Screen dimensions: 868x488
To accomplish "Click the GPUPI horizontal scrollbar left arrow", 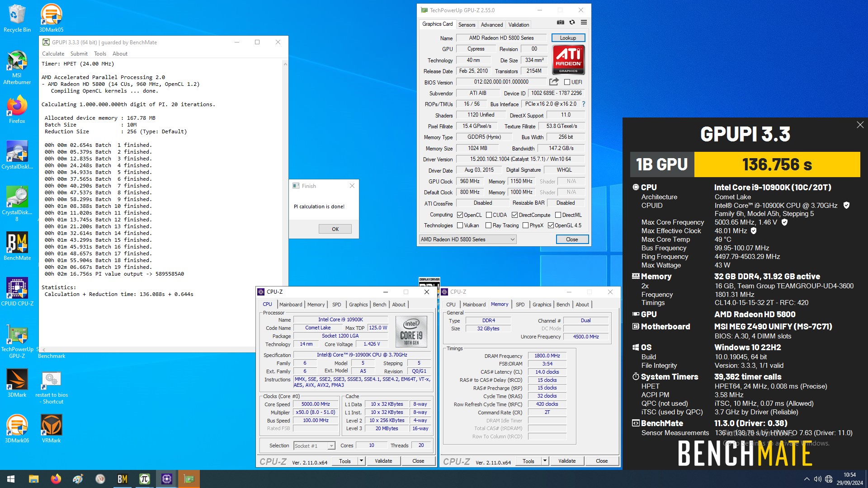I will click(44, 350).
